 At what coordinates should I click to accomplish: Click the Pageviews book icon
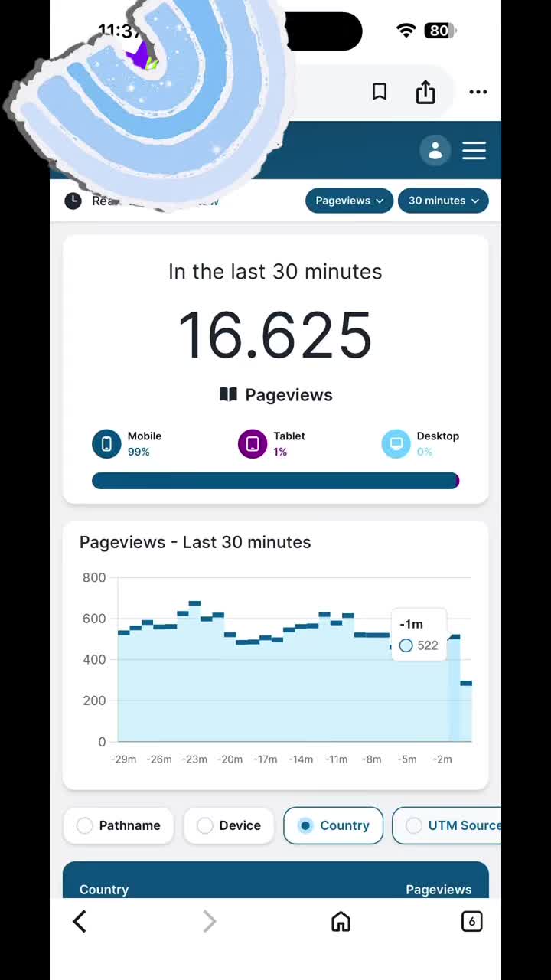[x=228, y=394]
